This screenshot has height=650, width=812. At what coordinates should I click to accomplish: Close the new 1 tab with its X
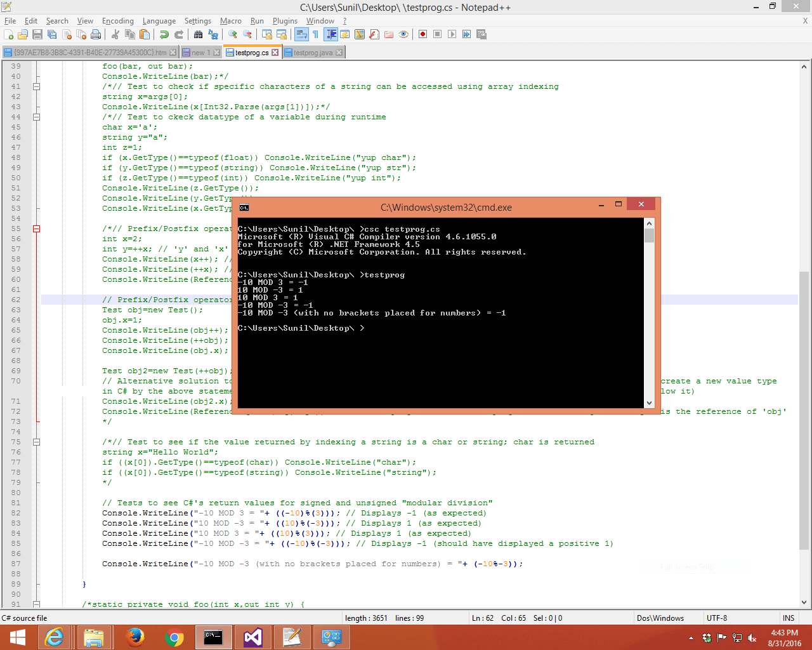pos(216,53)
